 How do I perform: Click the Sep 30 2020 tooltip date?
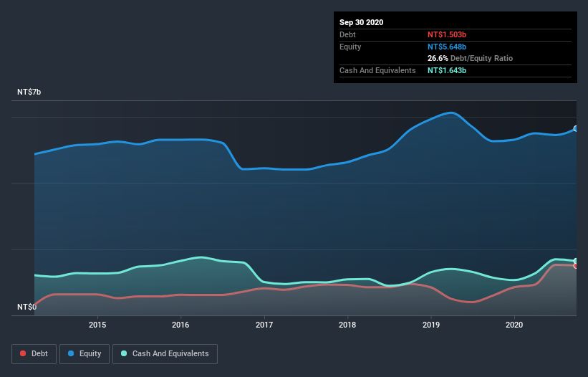pyautogui.click(x=361, y=22)
